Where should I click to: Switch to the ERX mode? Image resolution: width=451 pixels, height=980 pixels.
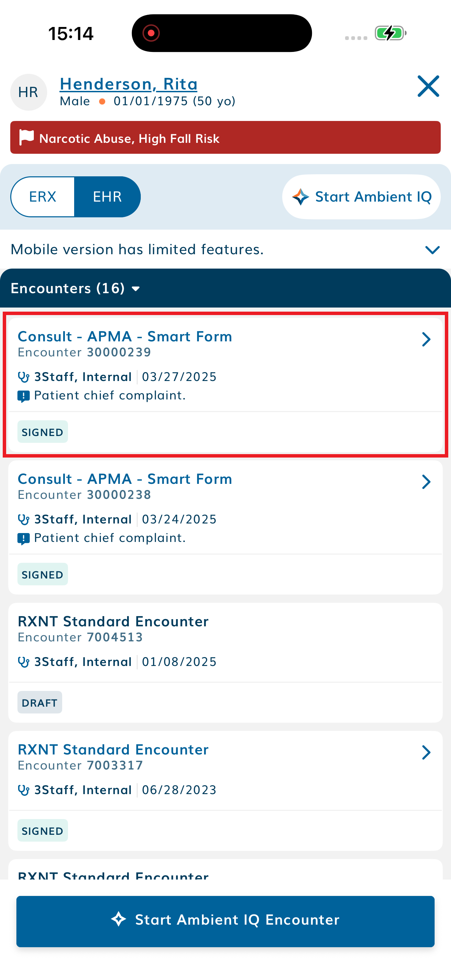point(43,197)
